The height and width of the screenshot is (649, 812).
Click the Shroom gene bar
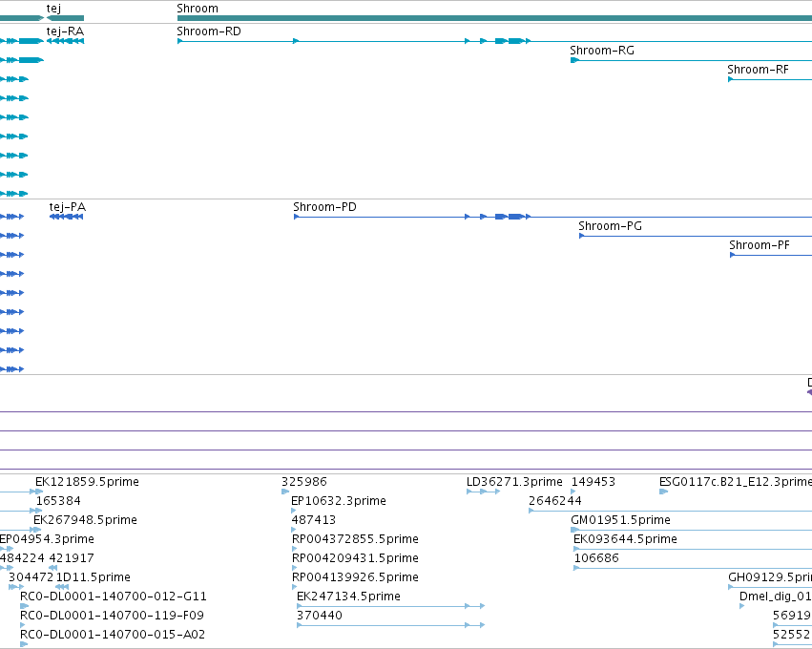pyautogui.click(x=494, y=19)
